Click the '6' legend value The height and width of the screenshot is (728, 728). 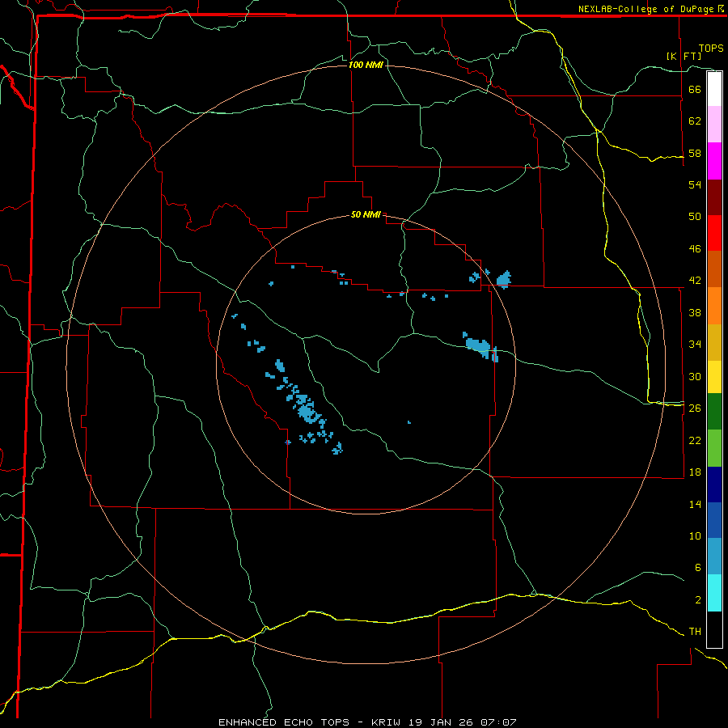click(697, 567)
